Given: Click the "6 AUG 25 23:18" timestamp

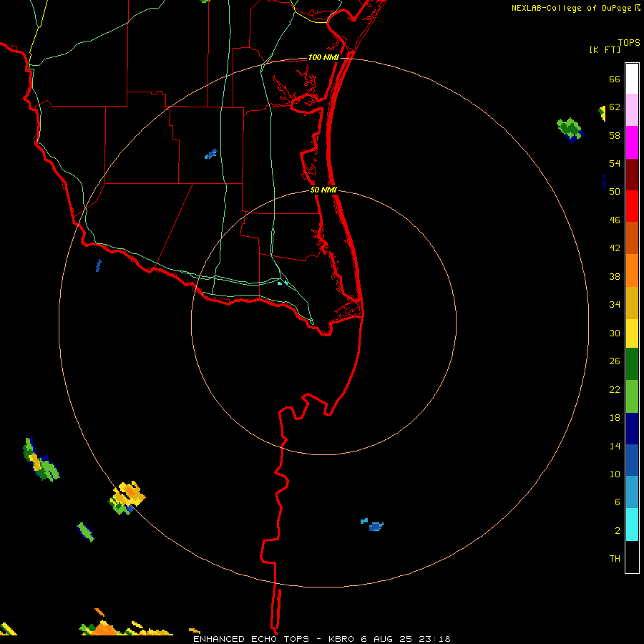Looking at the screenshot, I should [x=406, y=639].
